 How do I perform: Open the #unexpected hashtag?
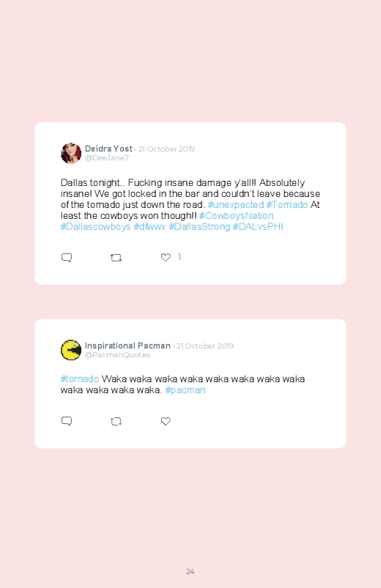point(236,205)
